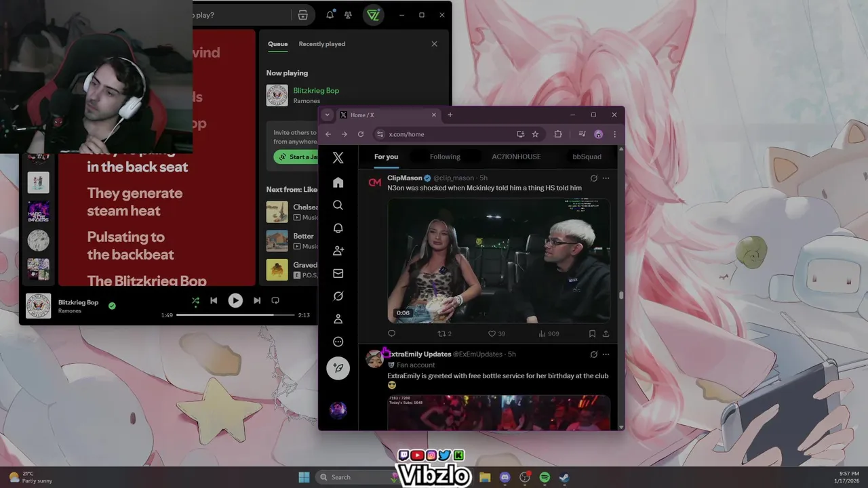Screen dimensions: 868x488
Task: Open Home in the X sidebar
Action: point(338,182)
